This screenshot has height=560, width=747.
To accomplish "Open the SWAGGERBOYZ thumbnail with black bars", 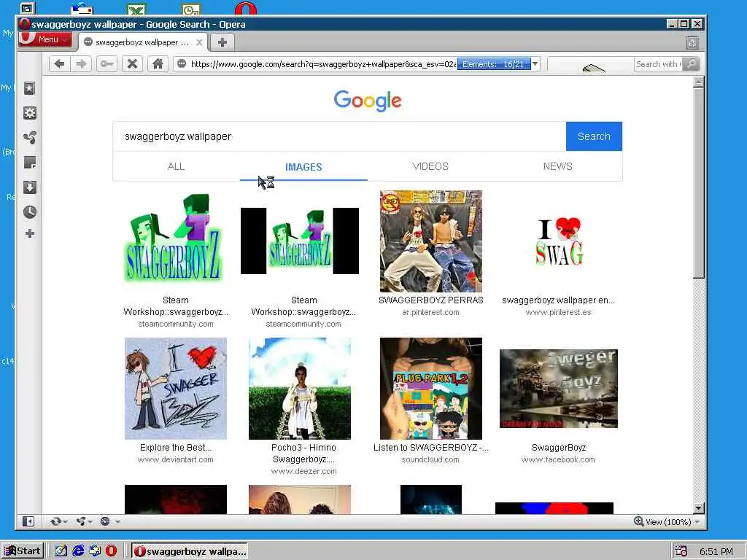I will (x=300, y=241).
